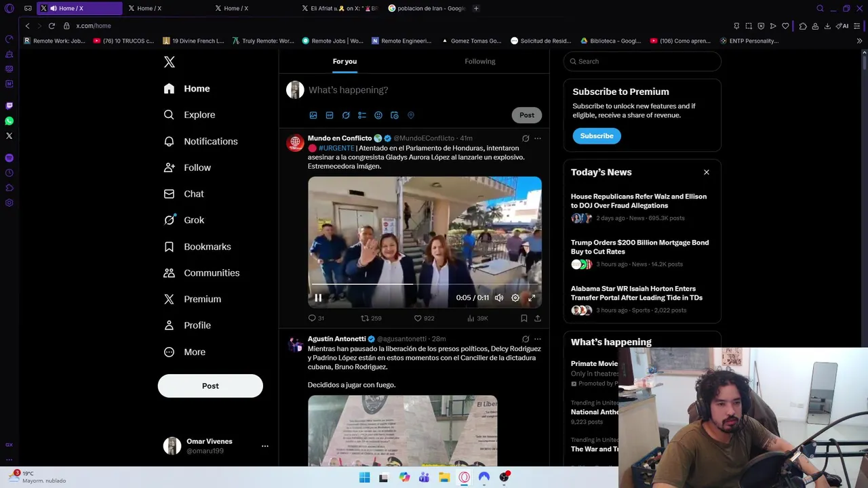The width and height of the screenshot is (868, 488).
Task: Open Grok from the sidebar
Action: pyautogui.click(x=184, y=220)
